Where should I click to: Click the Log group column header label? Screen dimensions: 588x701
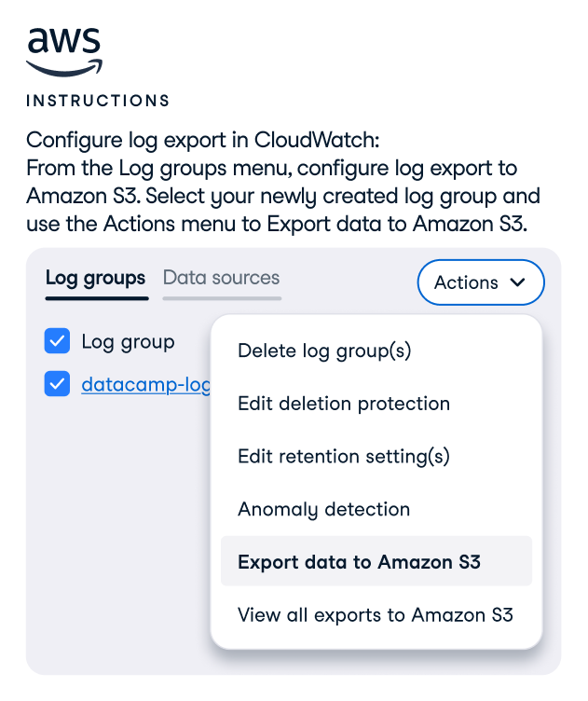(128, 341)
